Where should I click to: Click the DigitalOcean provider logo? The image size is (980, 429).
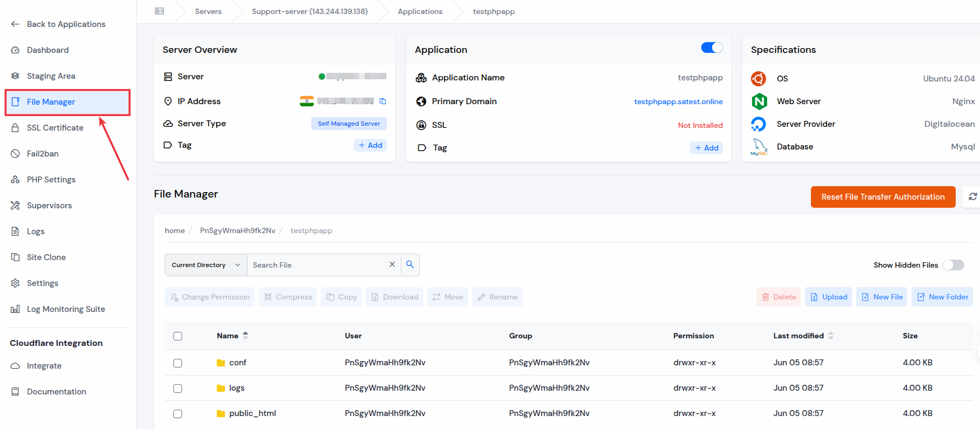(759, 124)
